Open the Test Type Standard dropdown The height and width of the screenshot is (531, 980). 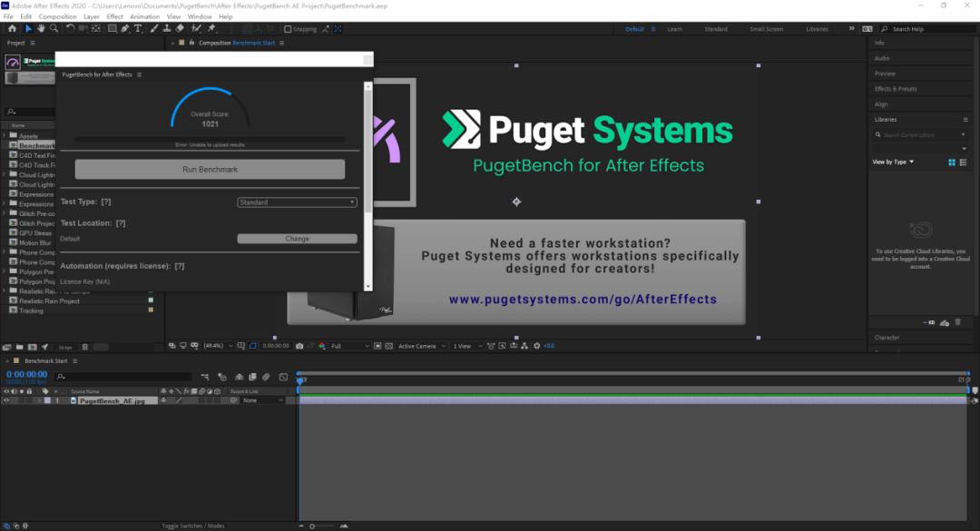tap(297, 202)
